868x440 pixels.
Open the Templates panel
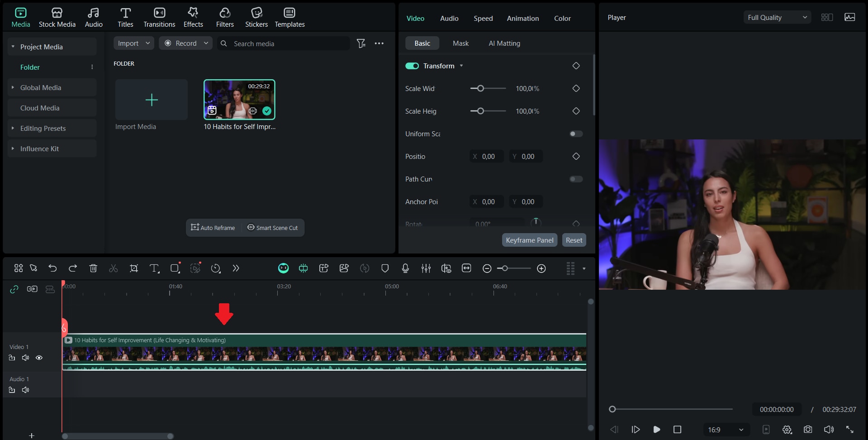coord(289,17)
